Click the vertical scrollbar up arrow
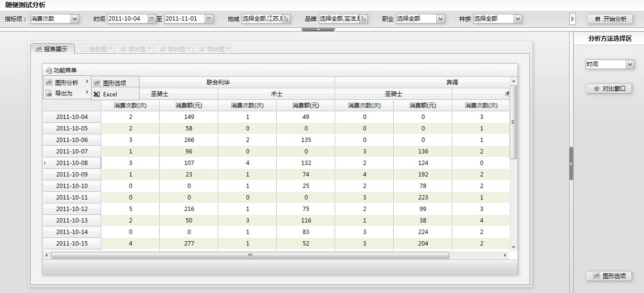The image size is (644, 293). pyautogui.click(x=513, y=82)
